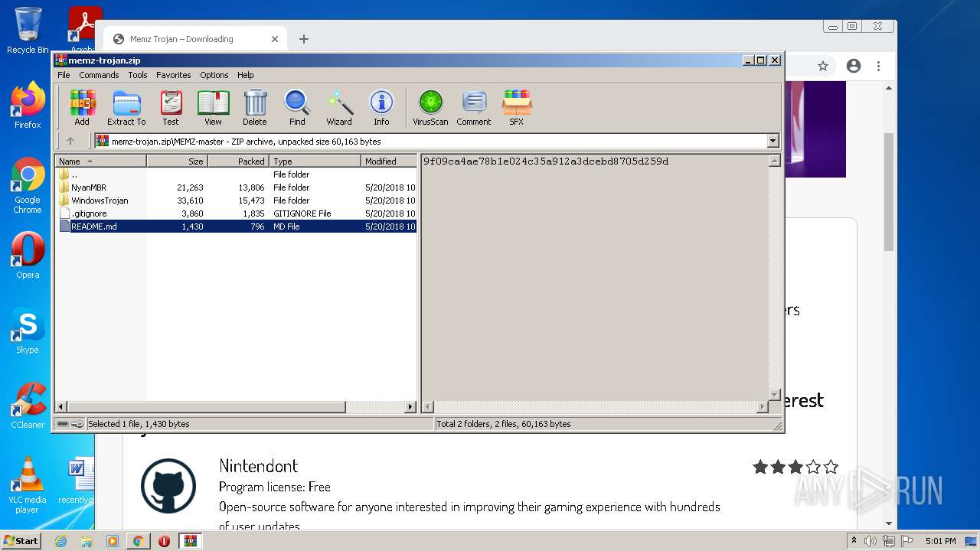The height and width of the screenshot is (551, 980).
Task: Open VLC media player shortcut
Action: 28,486
